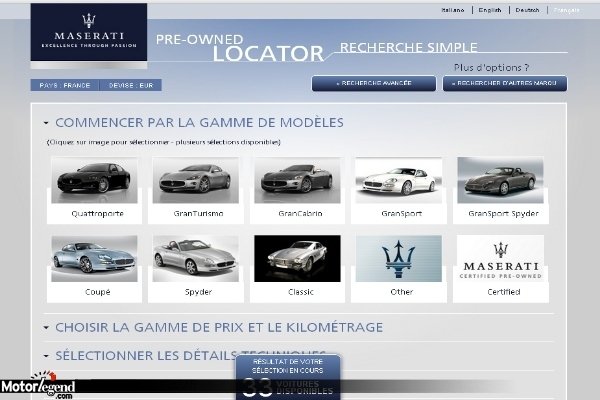Choose the GranCabrio model thumbnail
Screen dimensions: 600x400
tap(297, 180)
